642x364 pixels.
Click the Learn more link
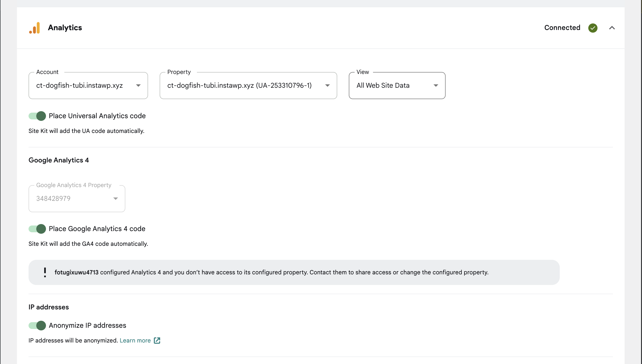point(135,341)
